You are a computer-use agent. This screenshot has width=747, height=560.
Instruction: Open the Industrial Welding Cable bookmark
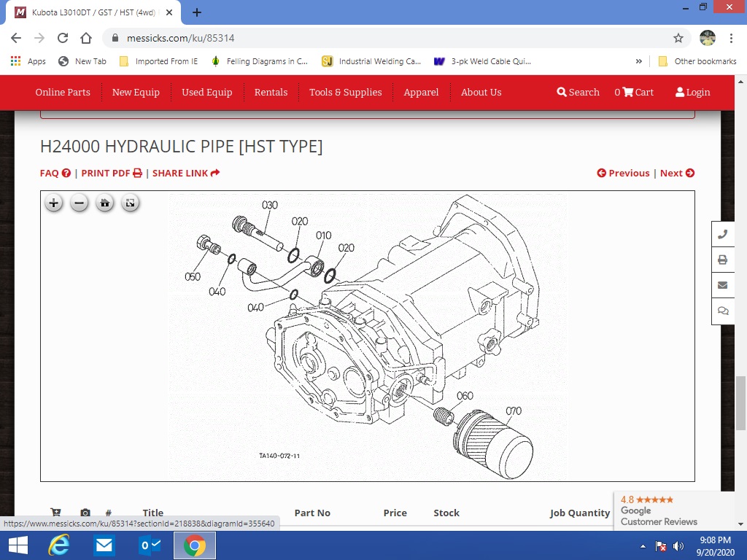click(371, 61)
